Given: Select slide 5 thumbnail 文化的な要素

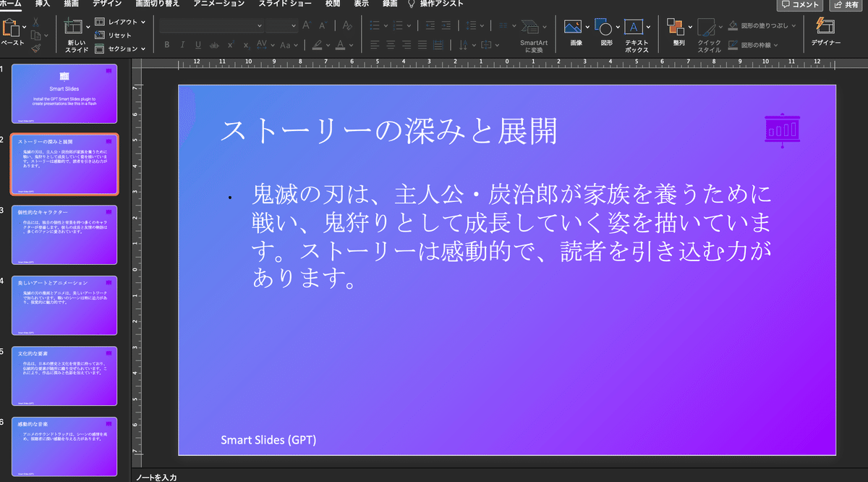Looking at the screenshot, I should 64,375.
